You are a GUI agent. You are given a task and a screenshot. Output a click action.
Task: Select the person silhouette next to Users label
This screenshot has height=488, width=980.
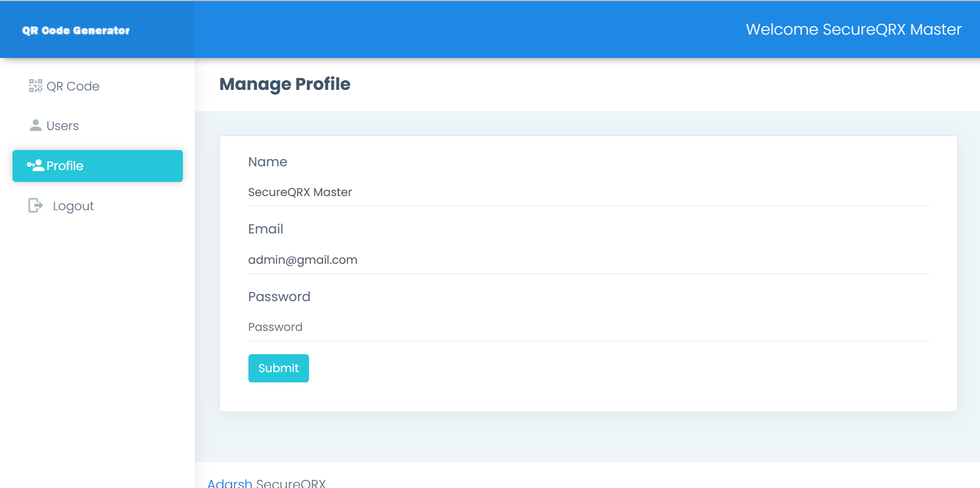pyautogui.click(x=35, y=125)
